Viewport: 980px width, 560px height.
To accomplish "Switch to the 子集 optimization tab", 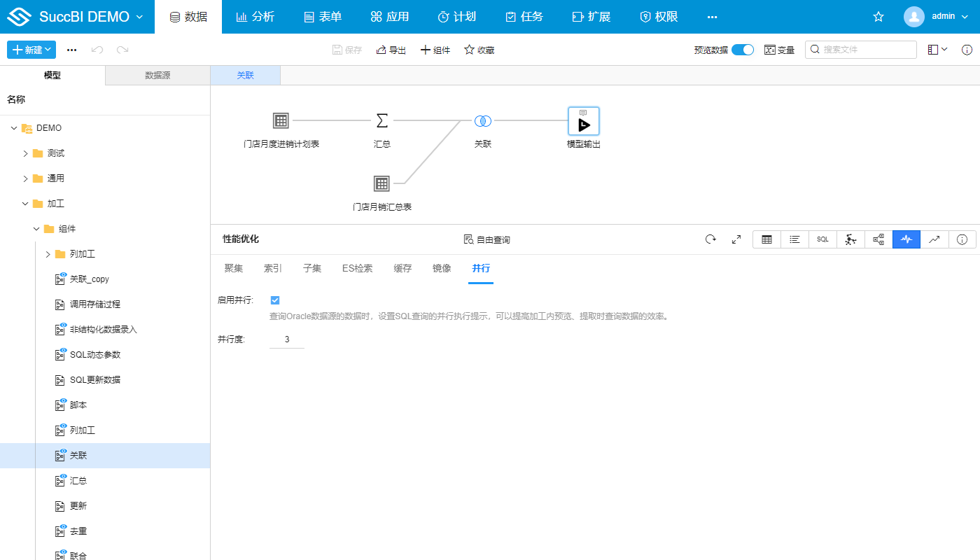I will pos(312,268).
